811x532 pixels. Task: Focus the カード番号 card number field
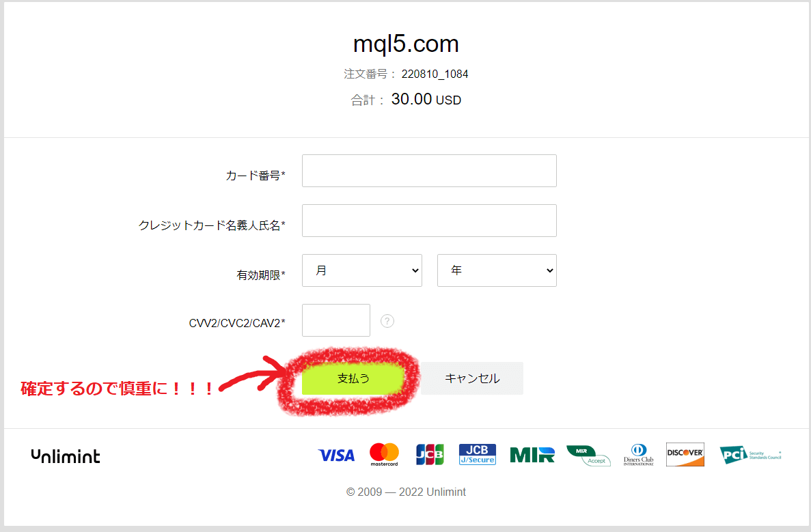[x=429, y=171]
